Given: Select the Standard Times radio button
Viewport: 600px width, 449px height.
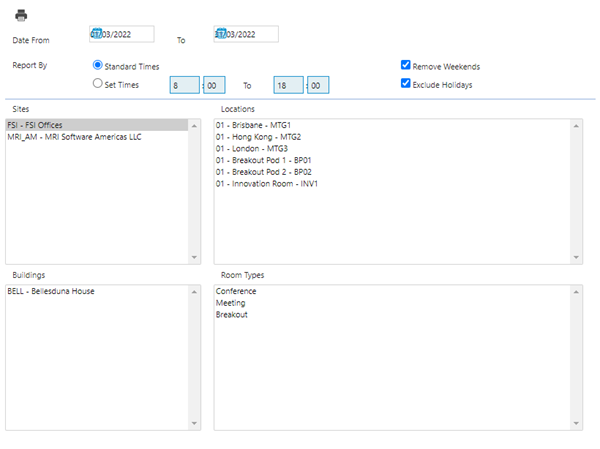Looking at the screenshot, I should click(x=98, y=65).
